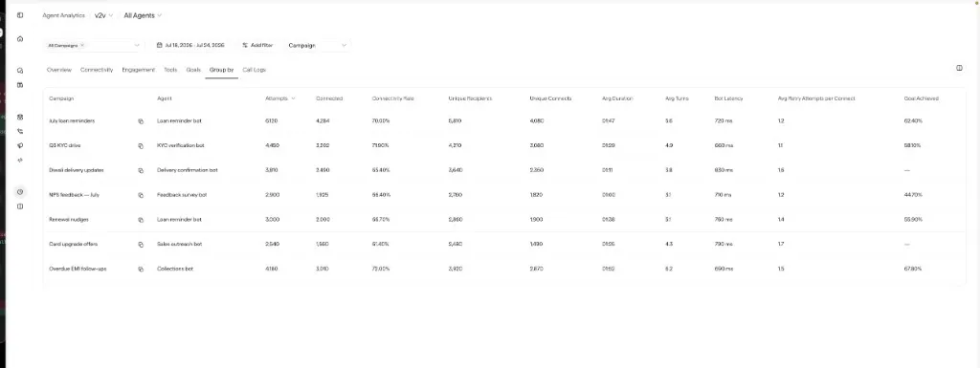This screenshot has width=980, height=368.
Task: Open the column layout icon above table
Action: pyautogui.click(x=959, y=68)
